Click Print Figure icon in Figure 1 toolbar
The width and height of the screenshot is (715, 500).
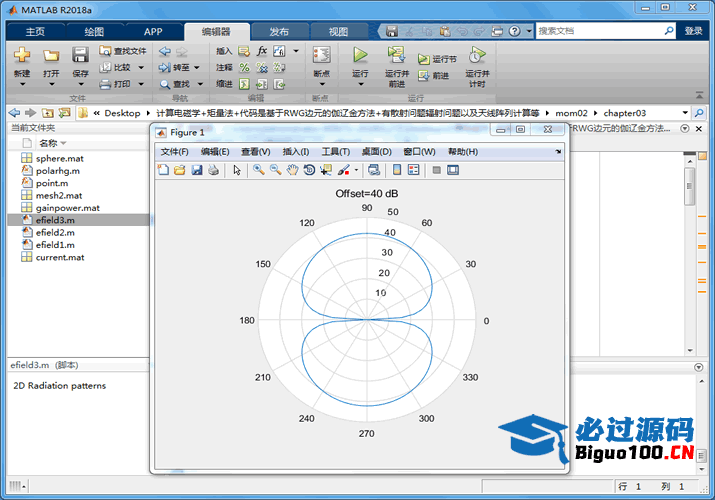(213, 170)
